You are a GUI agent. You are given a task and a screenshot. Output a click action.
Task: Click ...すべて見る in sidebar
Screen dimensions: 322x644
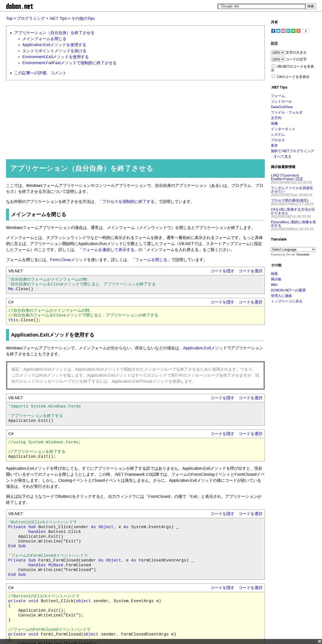point(281,156)
